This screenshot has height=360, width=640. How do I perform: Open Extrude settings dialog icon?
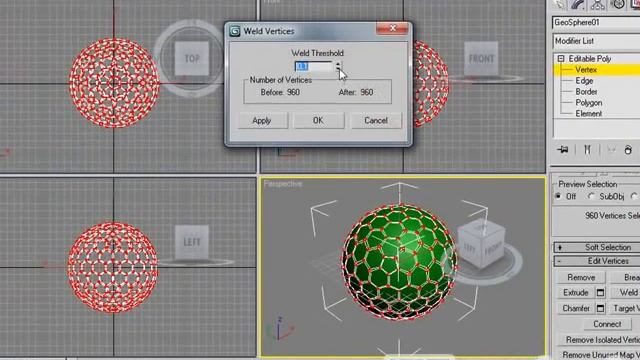(600, 293)
